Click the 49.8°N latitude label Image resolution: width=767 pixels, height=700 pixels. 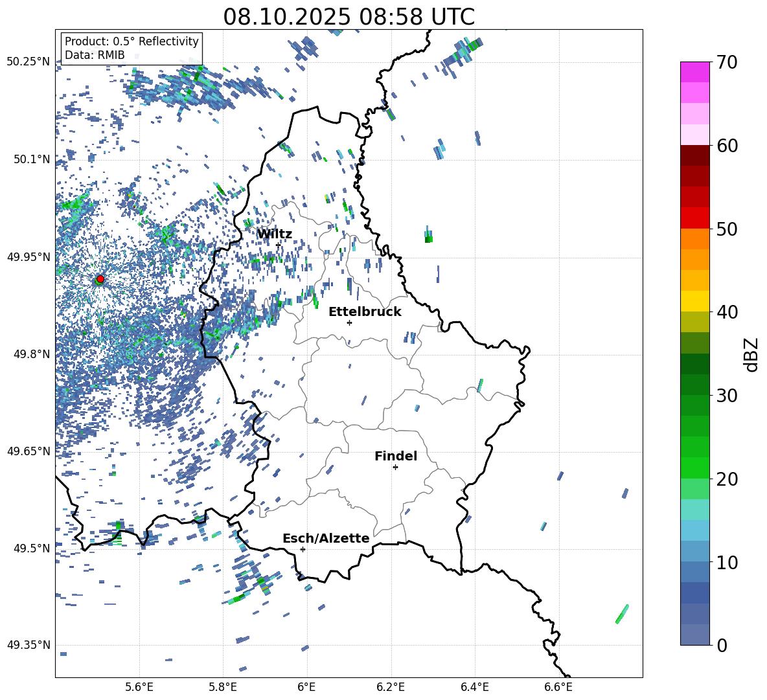tap(32, 354)
